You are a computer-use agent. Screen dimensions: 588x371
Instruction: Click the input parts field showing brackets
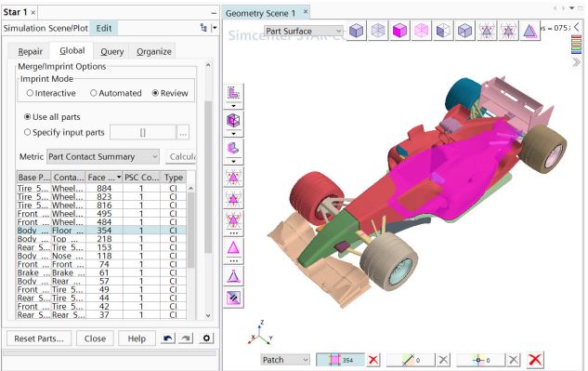[142, 133]
